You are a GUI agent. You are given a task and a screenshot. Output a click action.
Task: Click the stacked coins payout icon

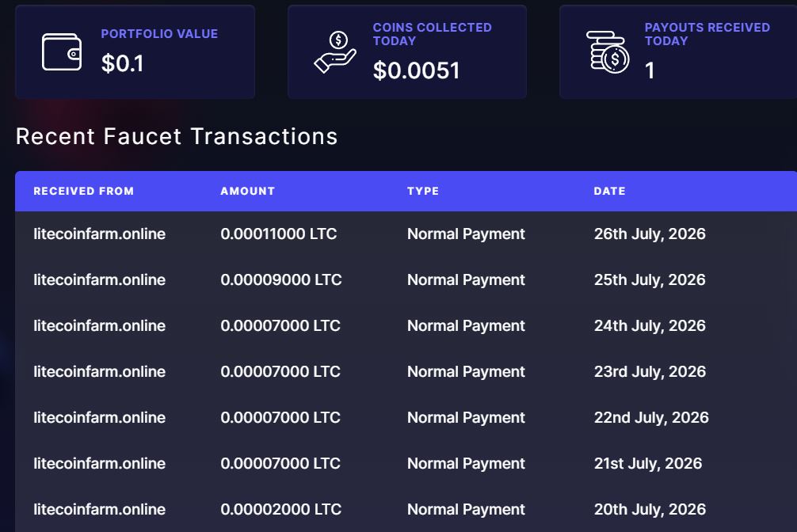coord(608,51)
